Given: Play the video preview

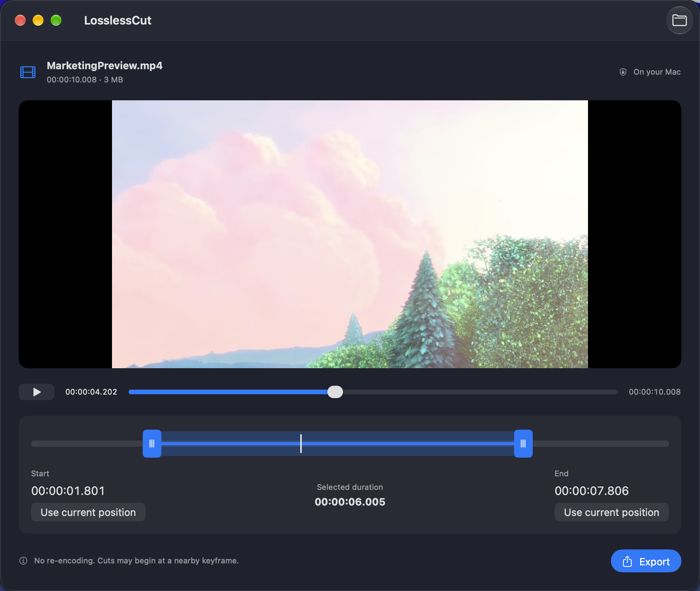Looking at the screenshot, I should point(37,392).
